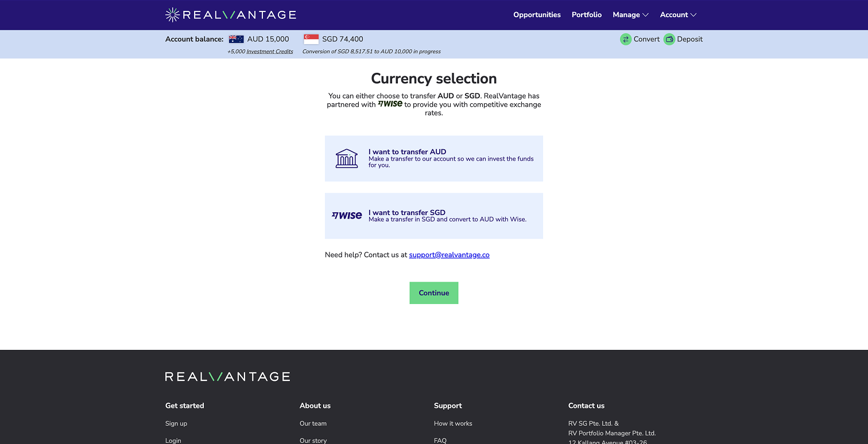
Task: Open the Opportunities page
Action: [537, 15]
